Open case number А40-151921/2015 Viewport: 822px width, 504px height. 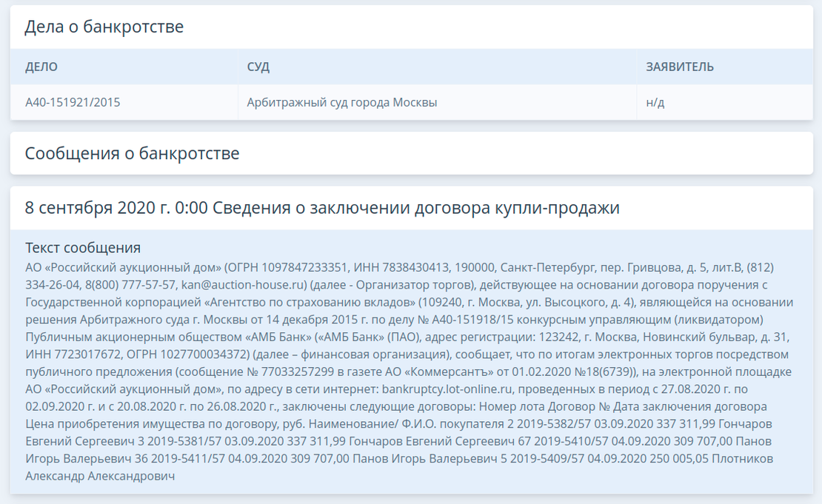click(73, 103)
